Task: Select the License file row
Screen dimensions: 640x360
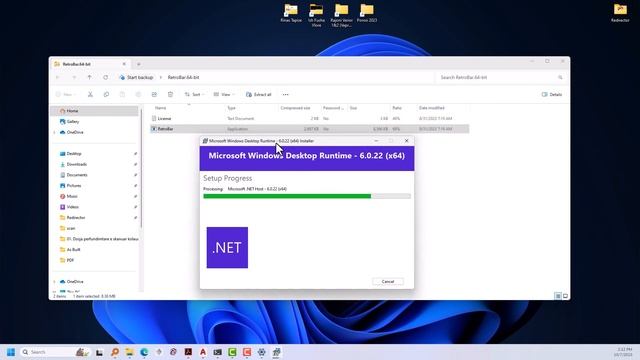Action: tap(309, 118)
